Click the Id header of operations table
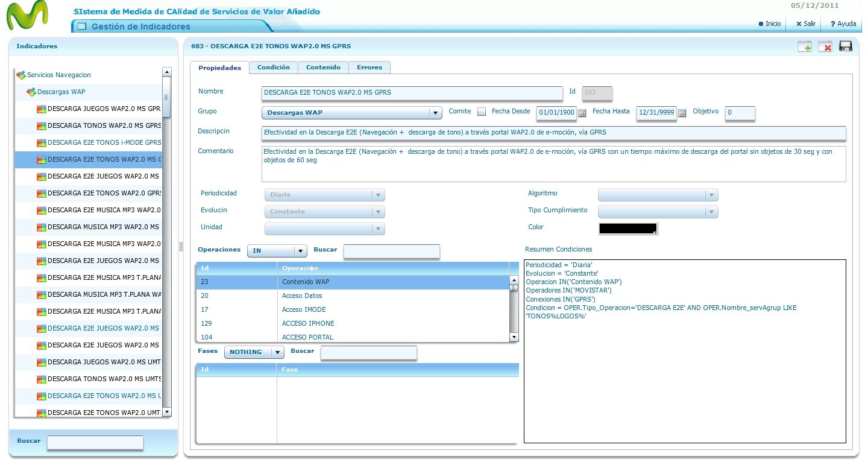868x462 pixels. tap(236, 268)
